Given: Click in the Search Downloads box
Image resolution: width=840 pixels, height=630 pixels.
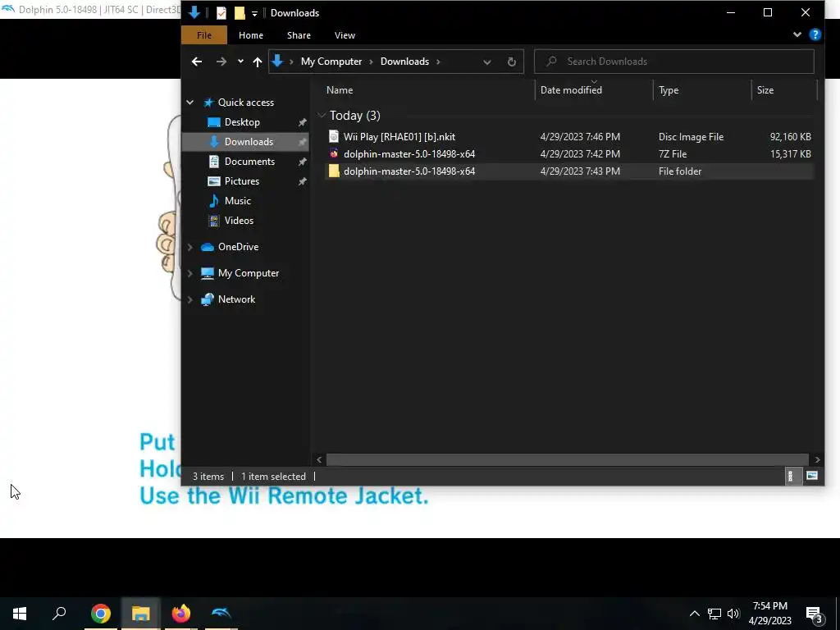Looking at the screenshot, I should click(674, 62).
